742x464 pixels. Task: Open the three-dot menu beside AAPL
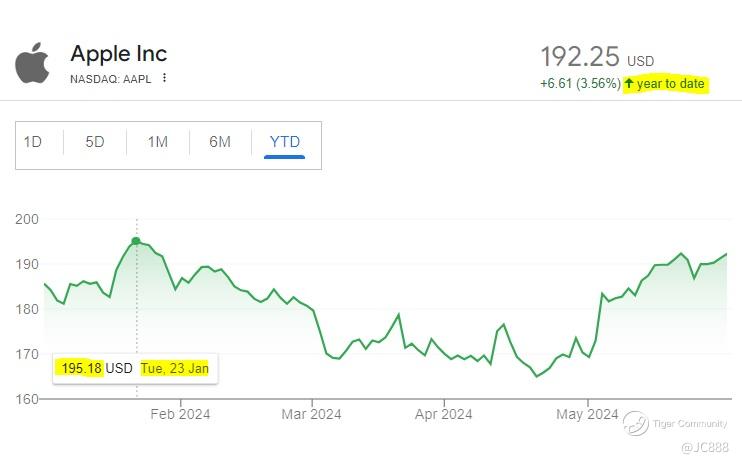(165, 78)
